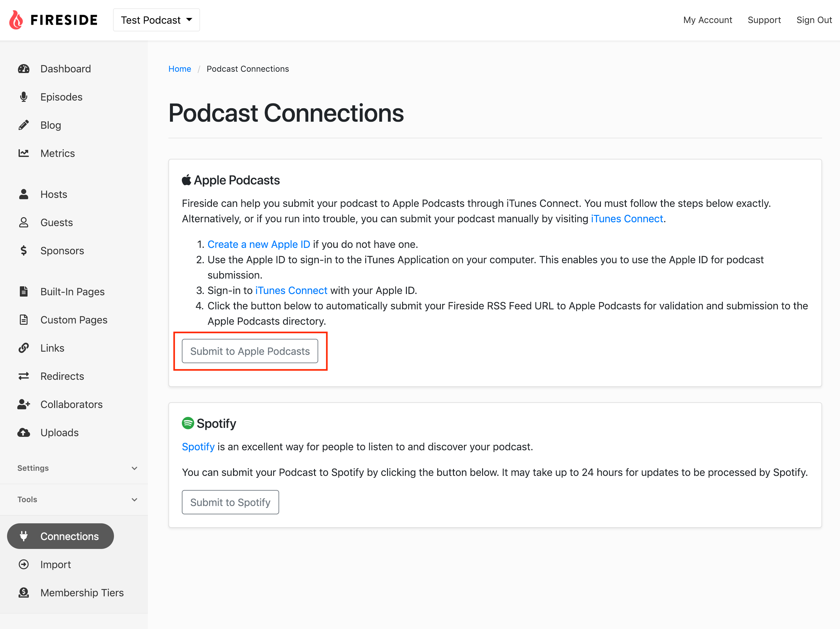Image resolution: width=840 pixels, height=629 pixels.
Task: Click the Uploads cloud icon
Action: 24,432
